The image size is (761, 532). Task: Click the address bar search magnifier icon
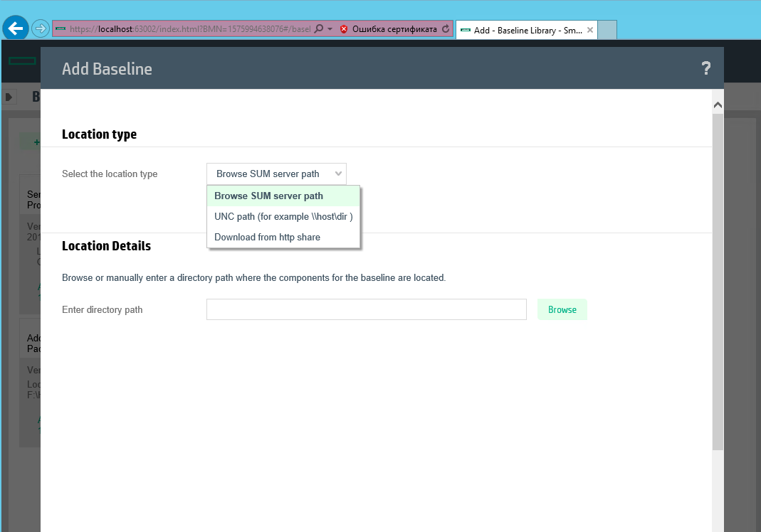click(319, 29)
